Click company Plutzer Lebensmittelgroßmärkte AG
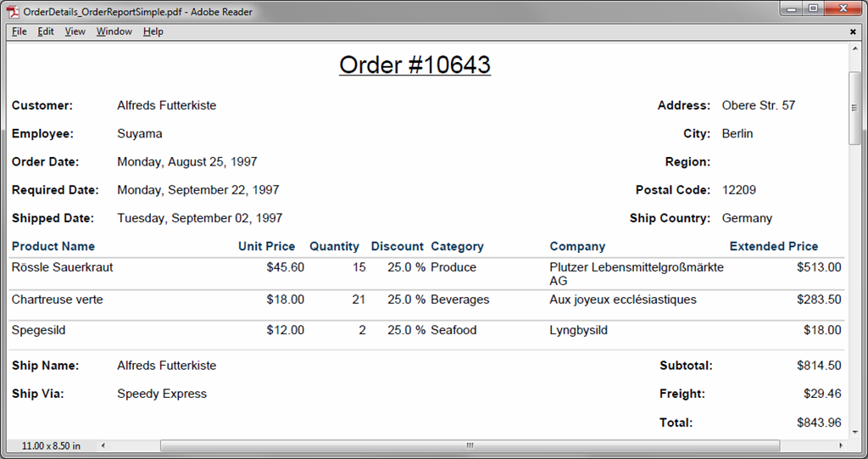The image size is (868, 459). click(637, 274)
